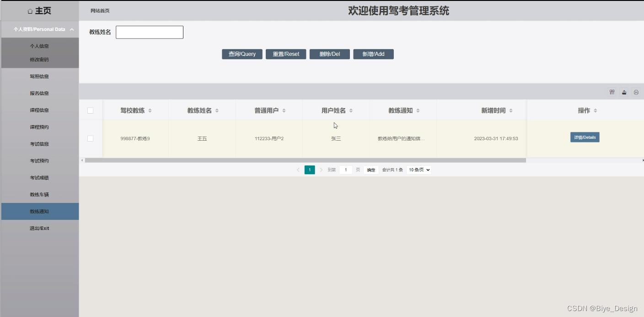This screenshot has height=317, width=644.
Task: Open the 10条/页 page size dropdown
Action: tap(419, 170)
